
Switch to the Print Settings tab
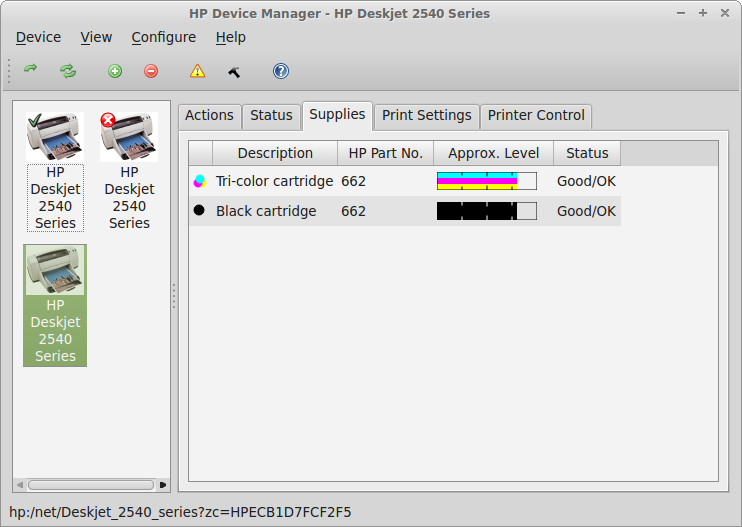(427, 115)
